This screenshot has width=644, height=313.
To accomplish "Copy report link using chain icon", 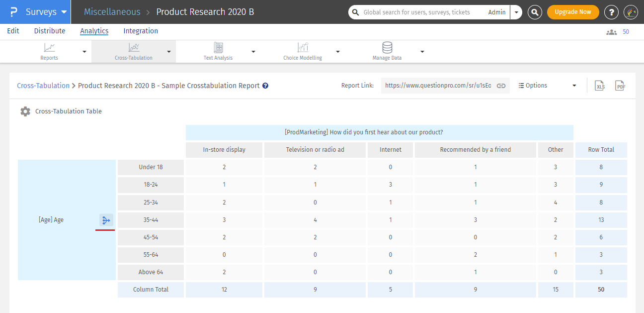I will [x=501, y=86].
